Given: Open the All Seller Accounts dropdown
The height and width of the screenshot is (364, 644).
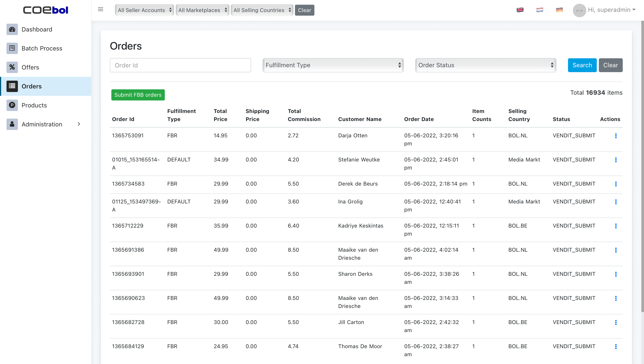Looking at the screenshot, I should pyautogui.click(x=144, y=10).
